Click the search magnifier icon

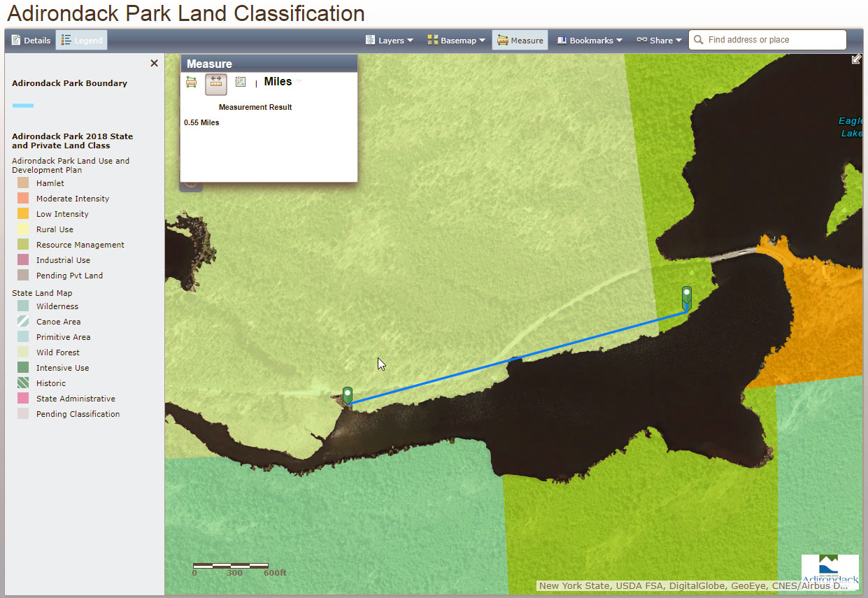[x=698, y=40]
